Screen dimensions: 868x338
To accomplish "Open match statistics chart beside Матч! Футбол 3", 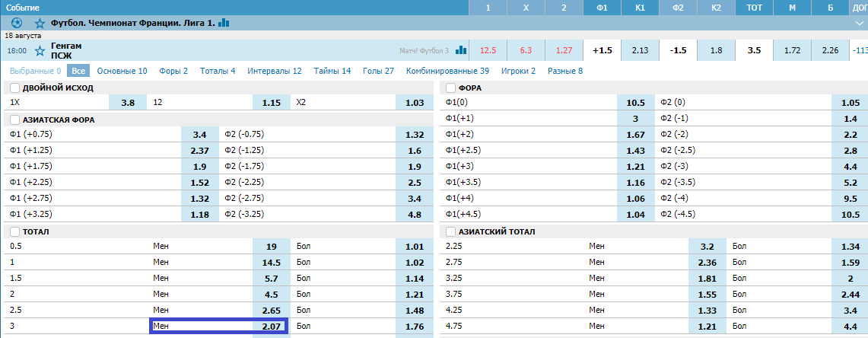I will click(x=460, y=50).
